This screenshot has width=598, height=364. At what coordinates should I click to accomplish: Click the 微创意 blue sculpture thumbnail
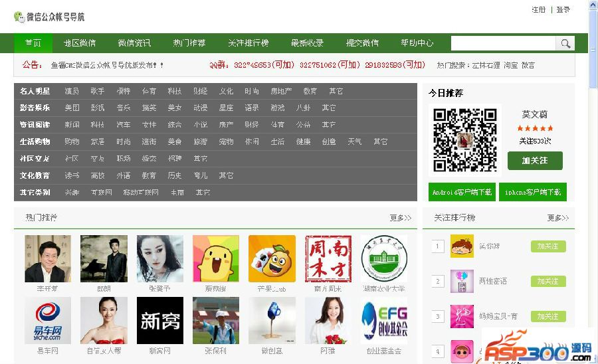point(272,321)
